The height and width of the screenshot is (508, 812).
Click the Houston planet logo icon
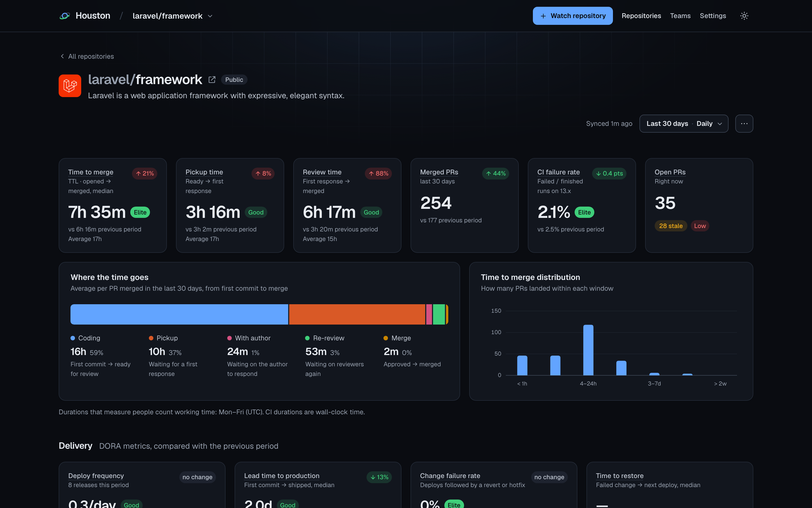65,16
